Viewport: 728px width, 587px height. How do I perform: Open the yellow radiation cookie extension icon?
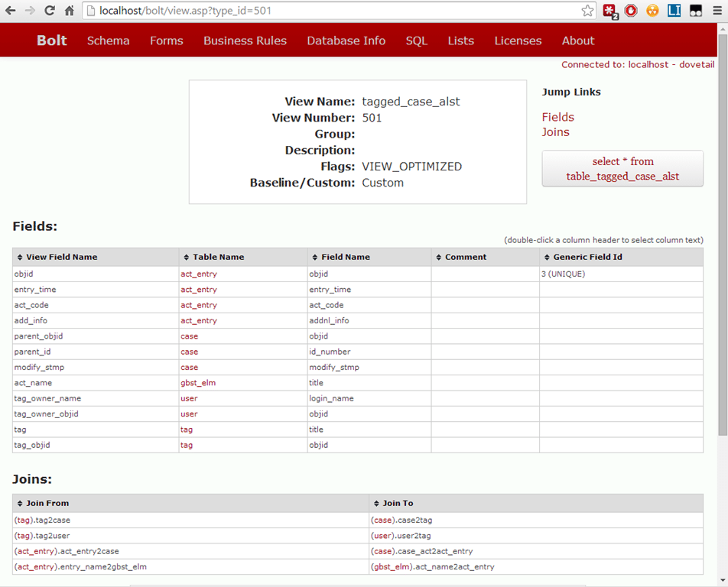click(652, 11)
